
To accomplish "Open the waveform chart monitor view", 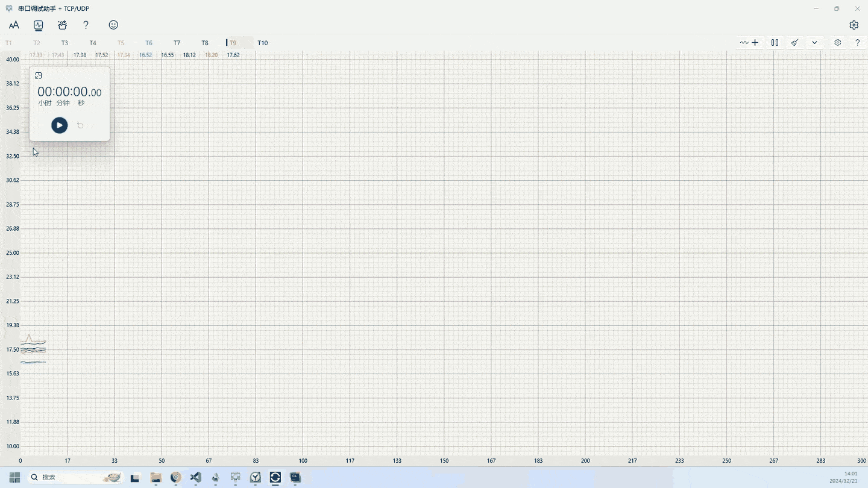I will 39,25.
